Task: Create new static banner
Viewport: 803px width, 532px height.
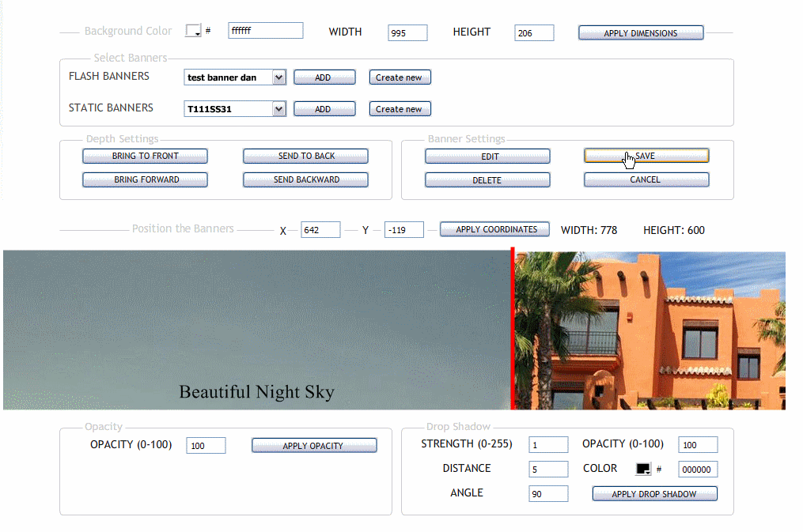Action: [400, 109]
